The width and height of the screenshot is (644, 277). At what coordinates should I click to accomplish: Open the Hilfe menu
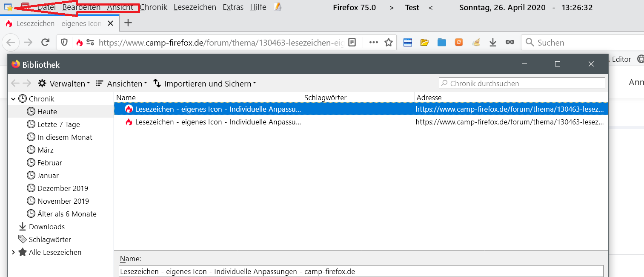click(258, 7)
